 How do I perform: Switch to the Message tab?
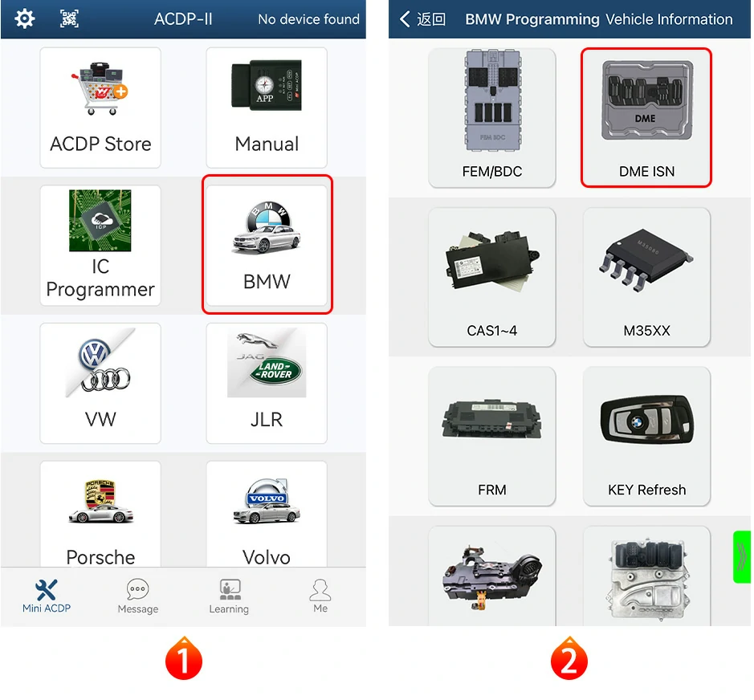pyautogui.click(x=138, y=596)
